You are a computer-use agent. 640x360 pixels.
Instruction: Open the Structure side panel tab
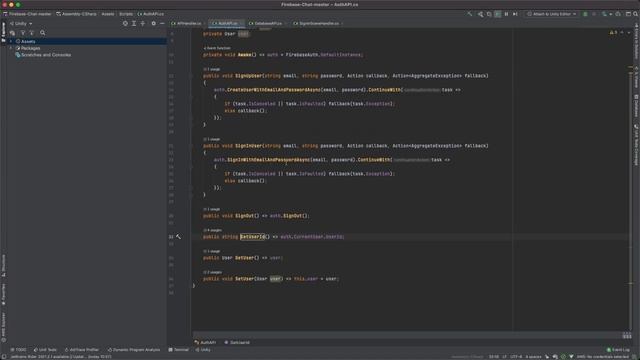[x=4, y=266]
